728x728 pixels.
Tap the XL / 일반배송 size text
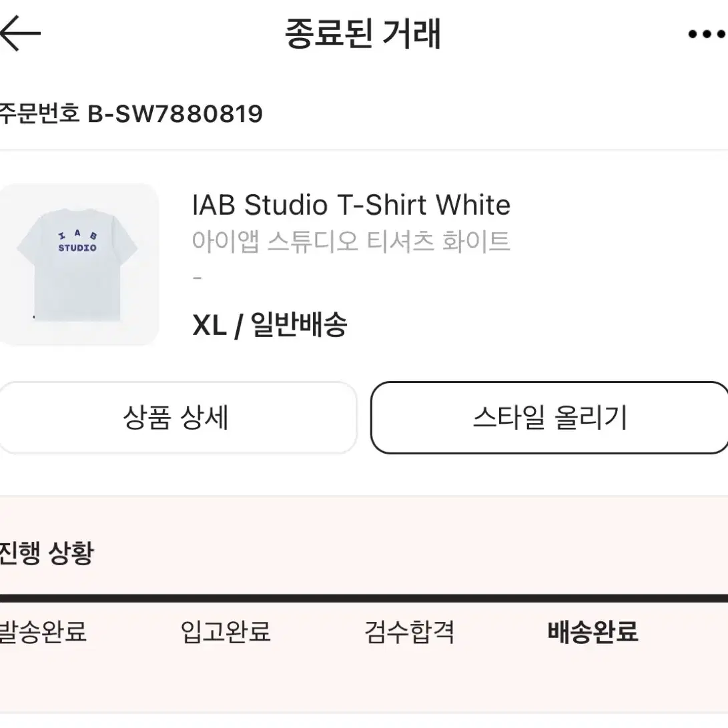coord(270,324)
